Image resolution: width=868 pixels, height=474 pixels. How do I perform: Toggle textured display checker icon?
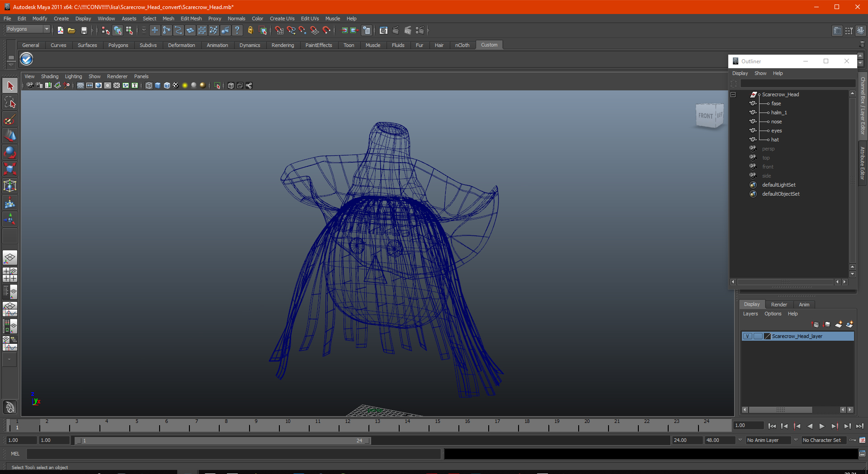tap(176, 85)
